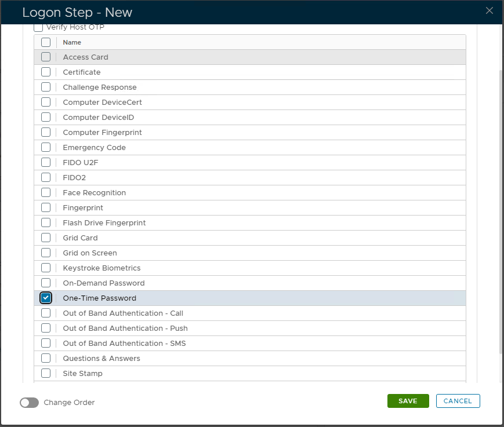Viewport: 504px width, 427px height.
Task: Check the Questions & Answers checkbox
Action: click(x=46, y=359)
